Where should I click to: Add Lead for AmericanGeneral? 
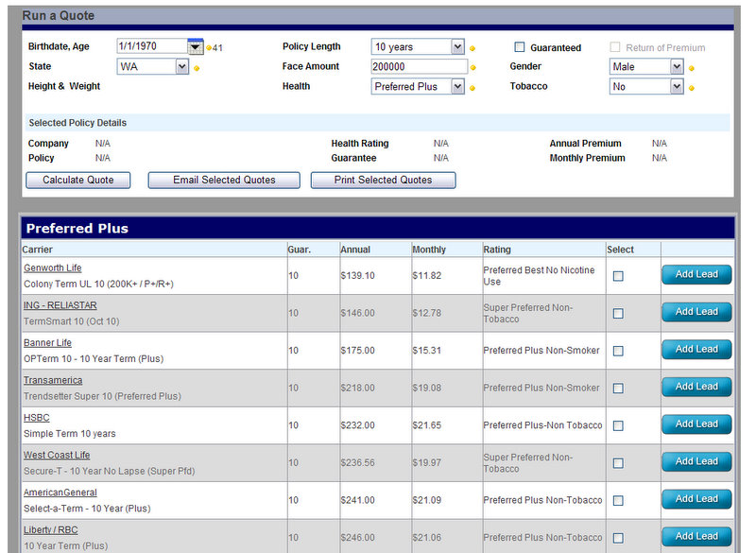(x=696, y=499)
